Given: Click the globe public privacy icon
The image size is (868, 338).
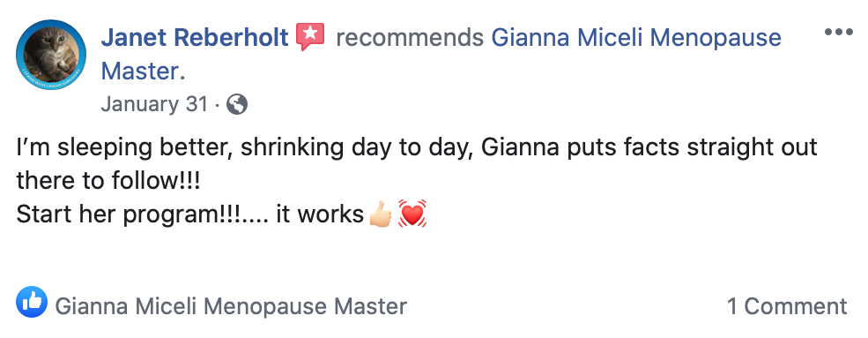Looking at the screenshot, I should click(x=237, y=104).
